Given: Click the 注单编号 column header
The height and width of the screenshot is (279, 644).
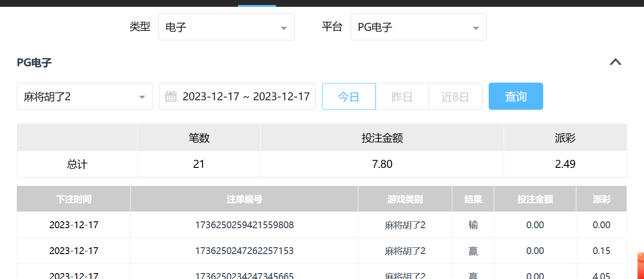Looking at the screenshot, I should click(244, 199).
